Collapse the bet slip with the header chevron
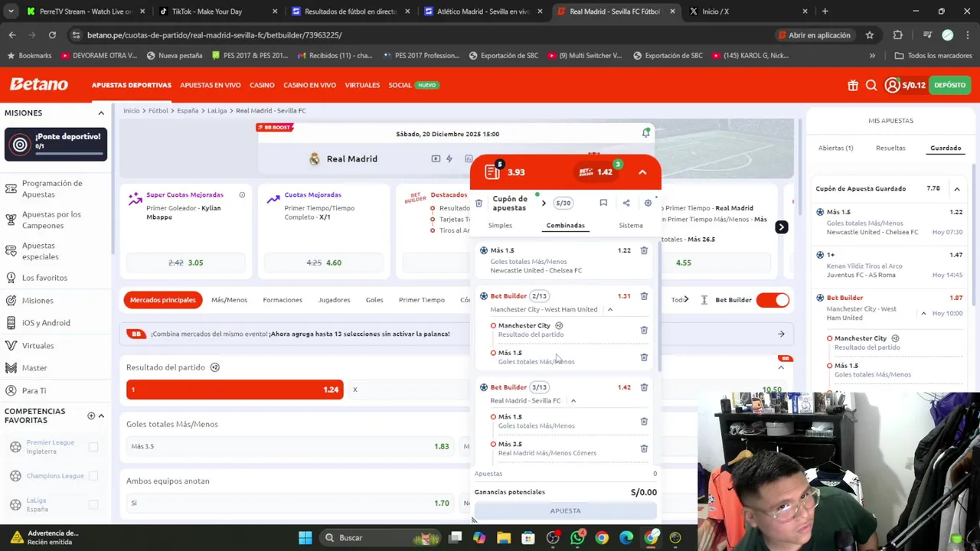 (642, 172)
